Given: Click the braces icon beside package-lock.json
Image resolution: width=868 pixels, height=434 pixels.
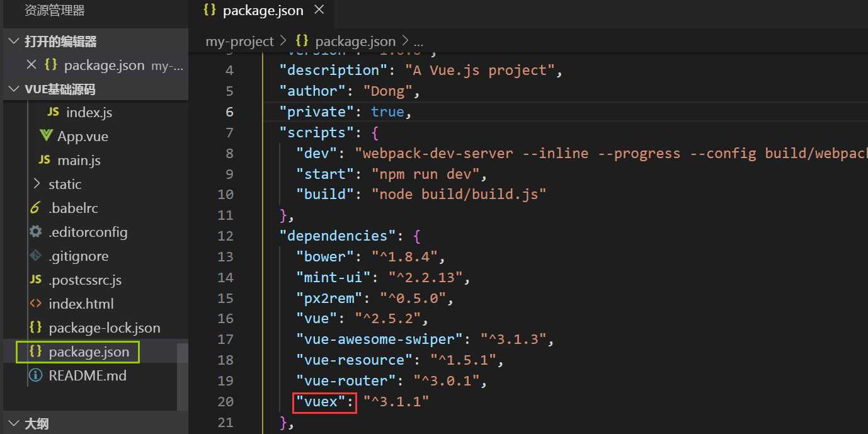Looking at the screenshot, I should tap(36, 328).
